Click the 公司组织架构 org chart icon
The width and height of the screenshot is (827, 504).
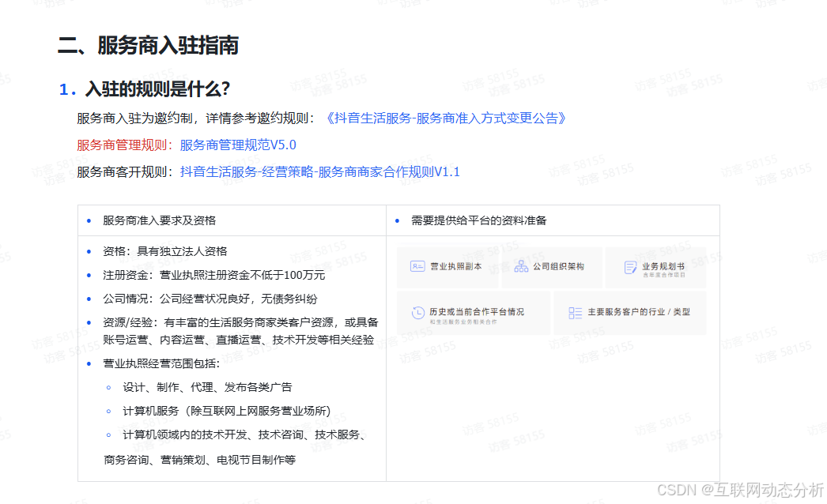coord(521,266)
